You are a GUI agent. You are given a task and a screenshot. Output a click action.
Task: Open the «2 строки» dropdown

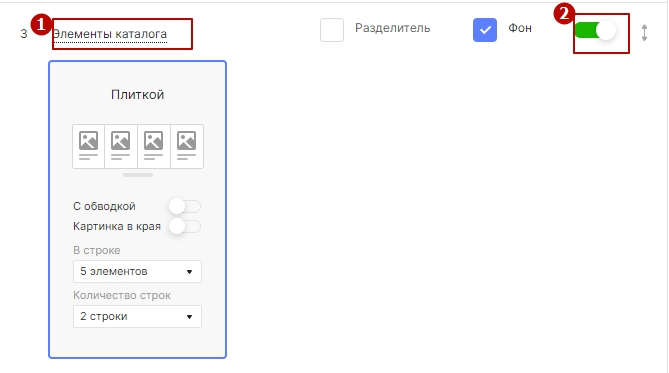point(137,316)
